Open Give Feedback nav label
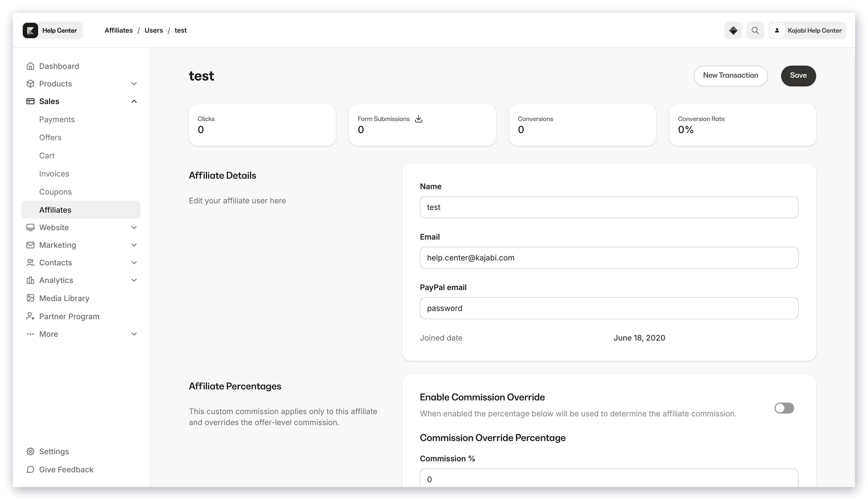This screenshot has width=868, height=500. click(66, 470)
